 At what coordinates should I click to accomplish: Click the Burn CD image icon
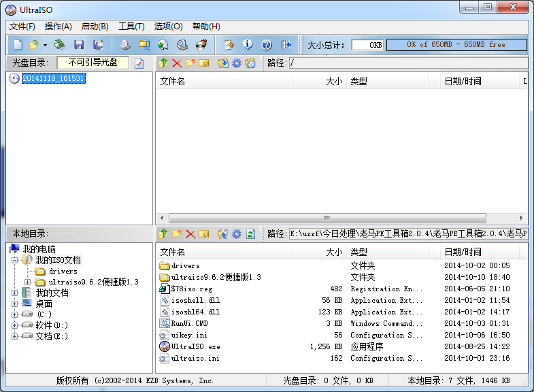tap(201, 45)
